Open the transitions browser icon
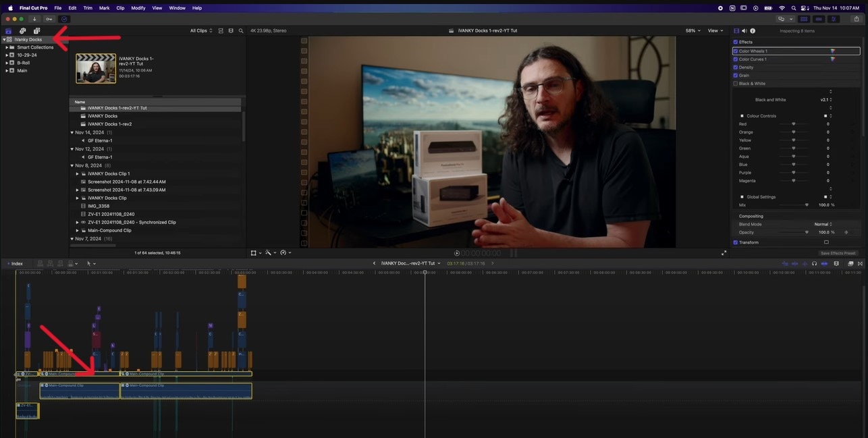Image resolution: width=868 pixels, height=438 pixels. [860, 263]
